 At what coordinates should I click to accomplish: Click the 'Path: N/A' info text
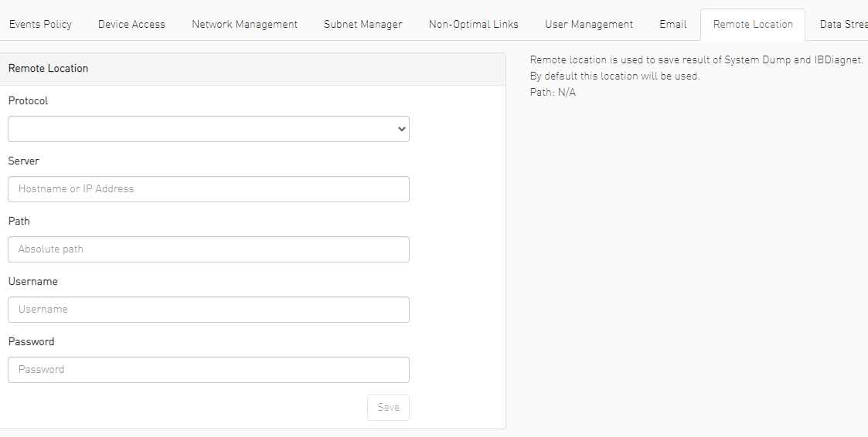(x=553, y=93)
